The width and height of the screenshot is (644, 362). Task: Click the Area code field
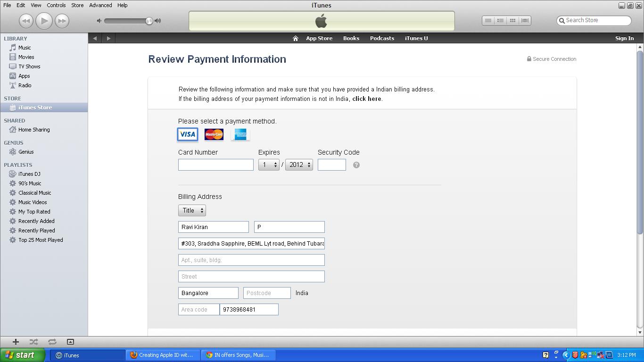coord(199,309)
